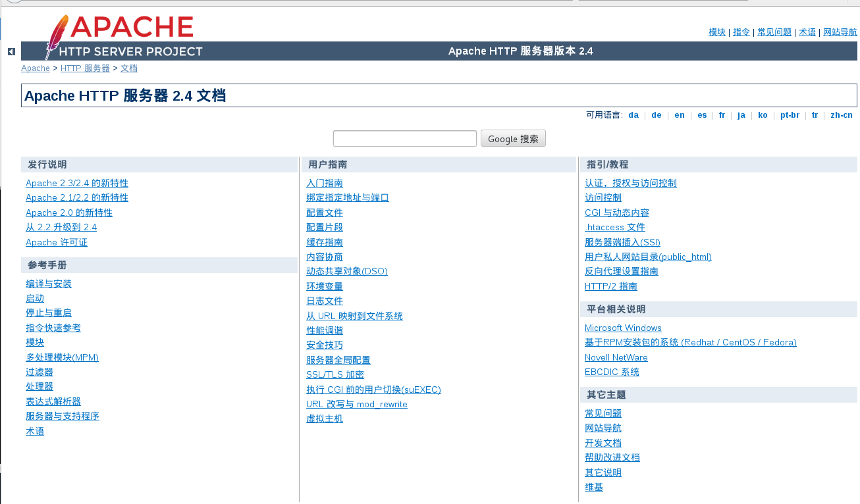The height and width of the screenshot is (504, 860).
Task: Open 动态共享对象(DSO) link
Action: pos(347,271)
